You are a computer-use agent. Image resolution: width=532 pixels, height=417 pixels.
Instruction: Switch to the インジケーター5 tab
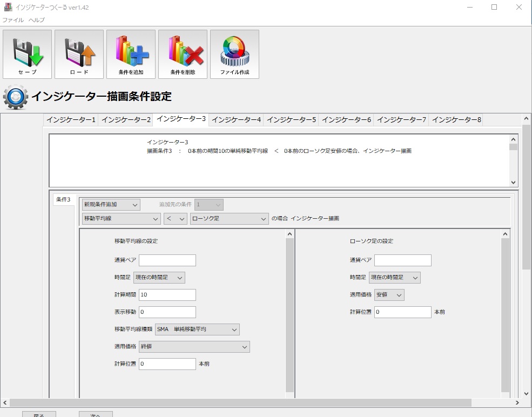coord(291,119)
